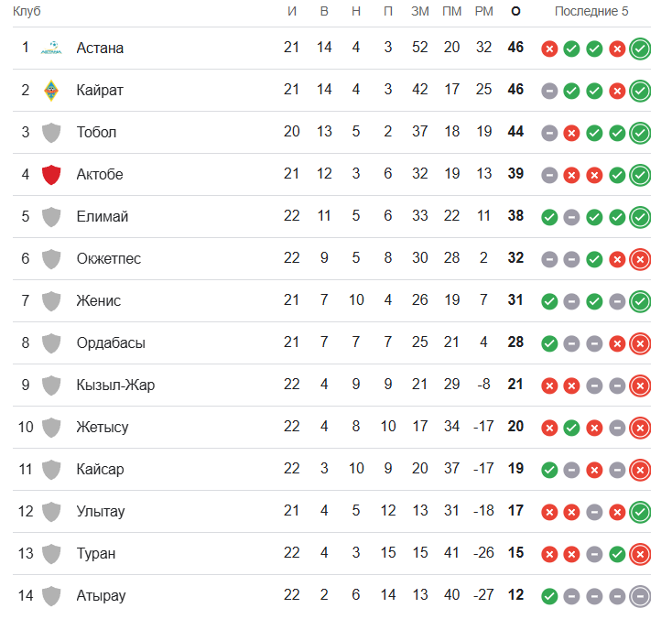
Task: Click Okzhetpes's latest highlighted loss icon
Action: point(640,259)
